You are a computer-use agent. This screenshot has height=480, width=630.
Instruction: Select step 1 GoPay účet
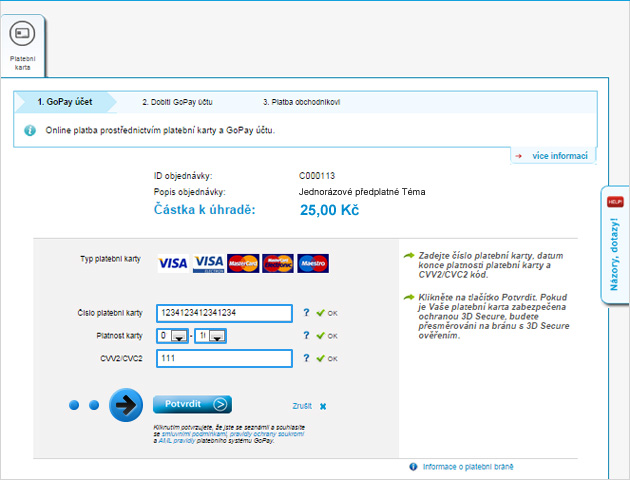64,102
